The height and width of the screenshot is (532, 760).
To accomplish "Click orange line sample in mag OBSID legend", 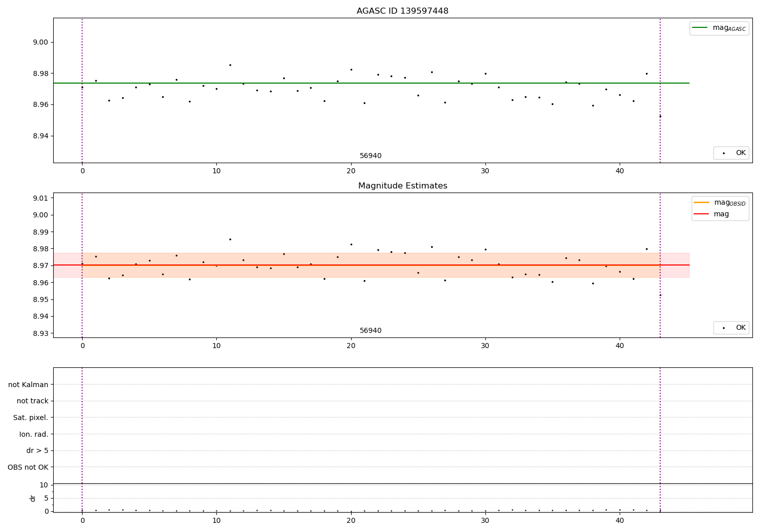I will pos(701,203).
